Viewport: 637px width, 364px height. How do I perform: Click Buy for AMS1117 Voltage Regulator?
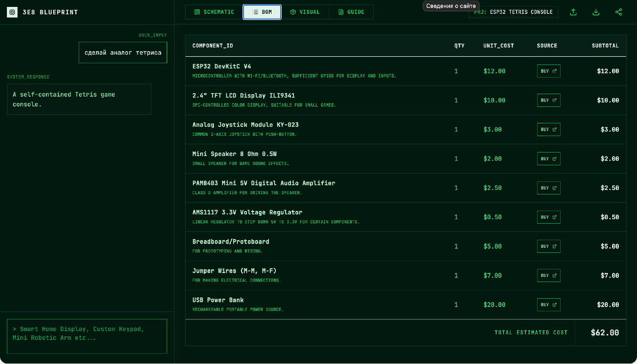[548, 217]
